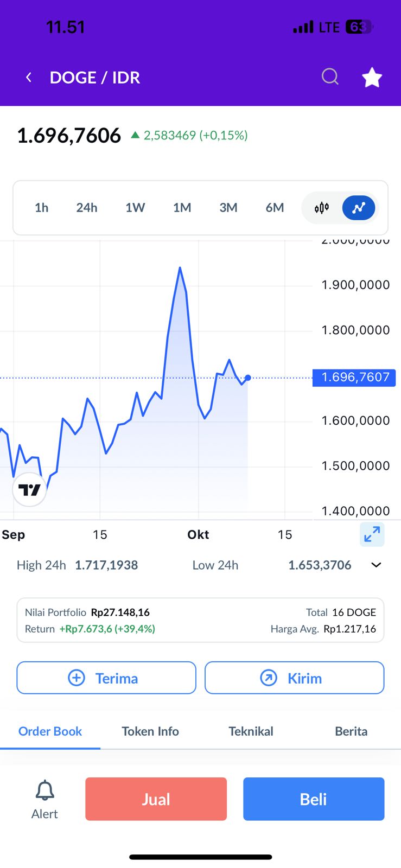Screen dimensions: 401x868
Task: Open the Teknikal tab
Action: click(251, 731)
